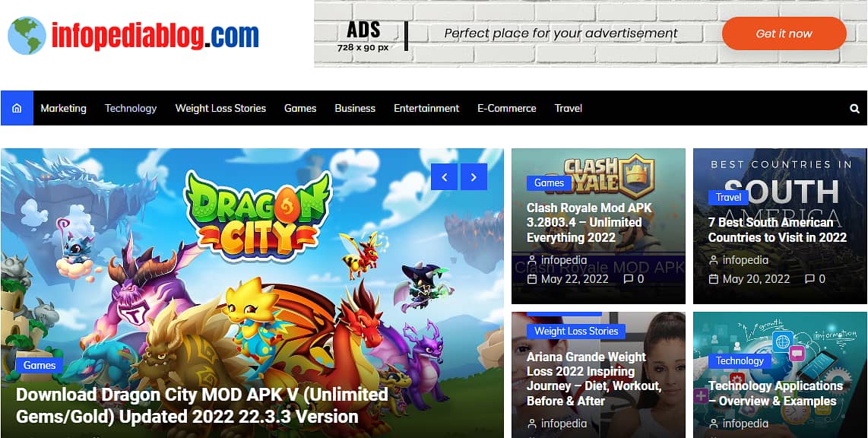
Task: Open the Marketing menu item
Action: [64, 109]
